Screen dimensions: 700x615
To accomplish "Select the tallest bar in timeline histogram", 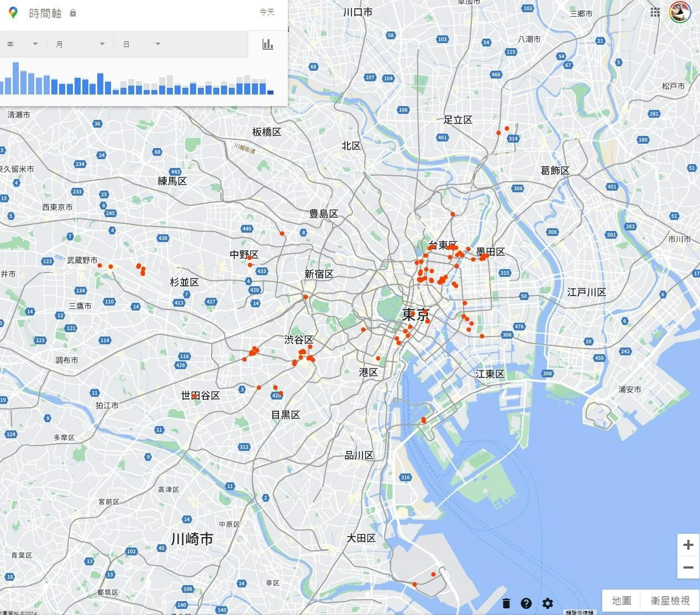I will tap(15, 78).
